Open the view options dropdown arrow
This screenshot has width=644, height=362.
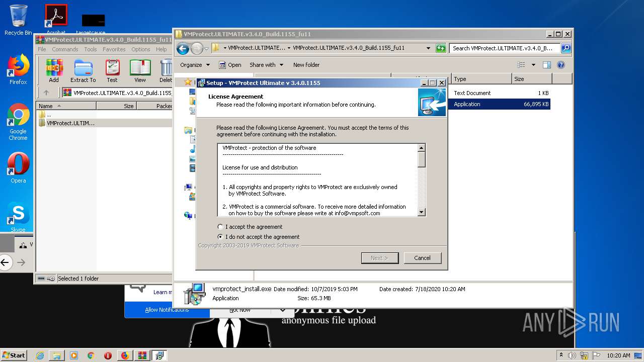[533, 65]
